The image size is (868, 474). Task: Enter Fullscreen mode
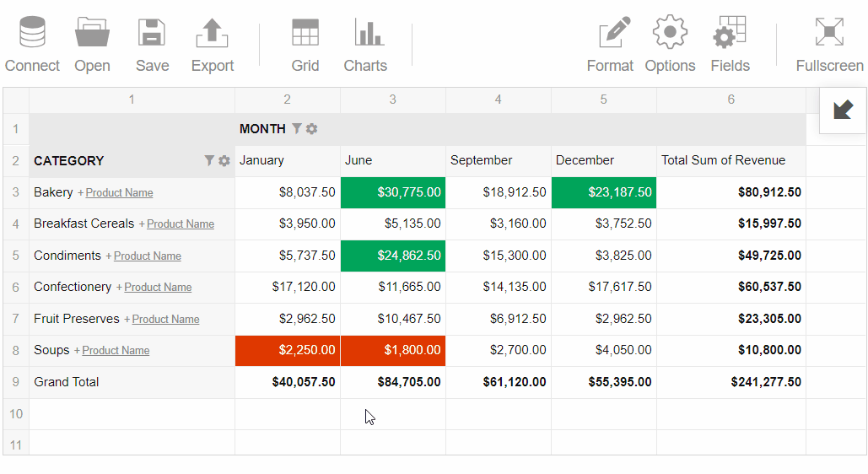pos(829,34)
